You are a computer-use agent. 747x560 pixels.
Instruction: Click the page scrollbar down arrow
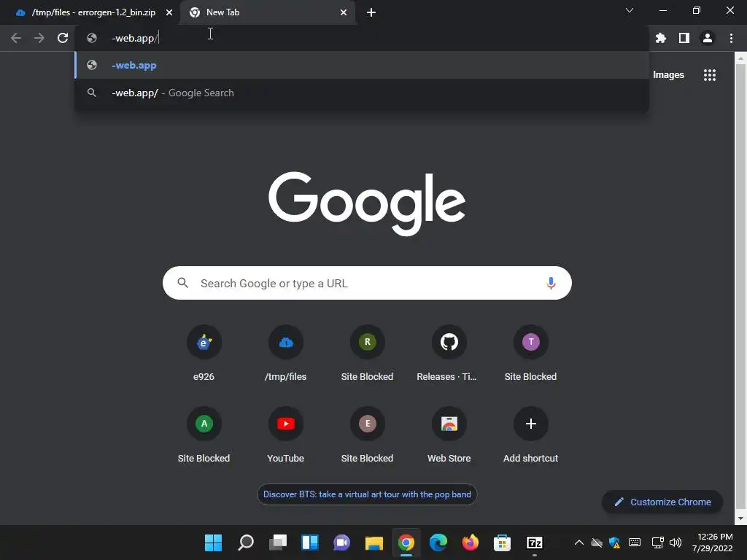(740, 518)
